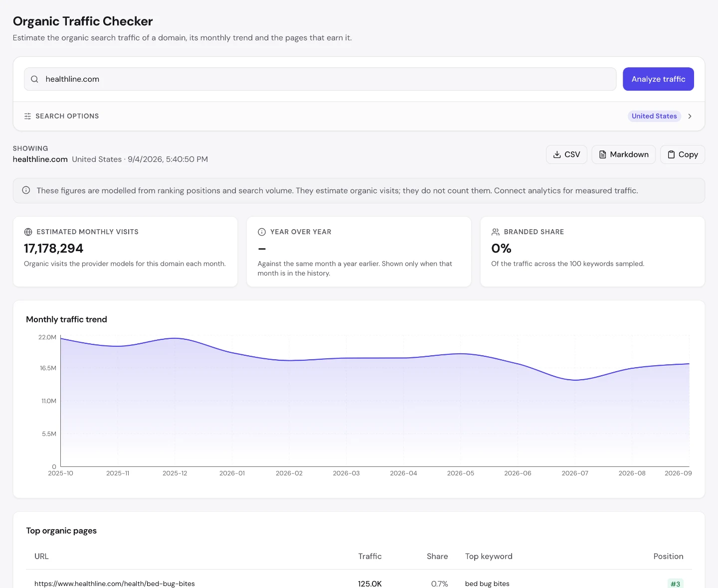
Task: Click the Organic Traffic Checker title
Action: point(83,21)
